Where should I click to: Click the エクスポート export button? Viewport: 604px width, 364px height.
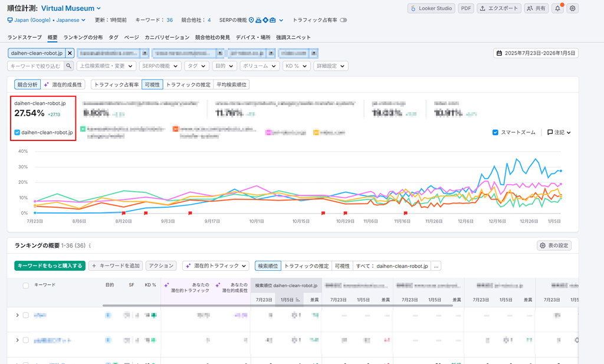coord(498,9)
